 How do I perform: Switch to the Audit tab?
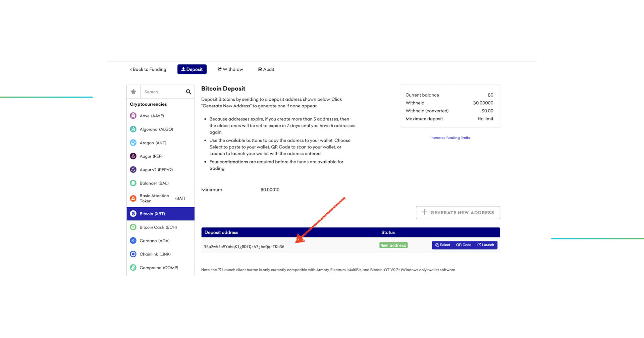(x=266, y=69)
